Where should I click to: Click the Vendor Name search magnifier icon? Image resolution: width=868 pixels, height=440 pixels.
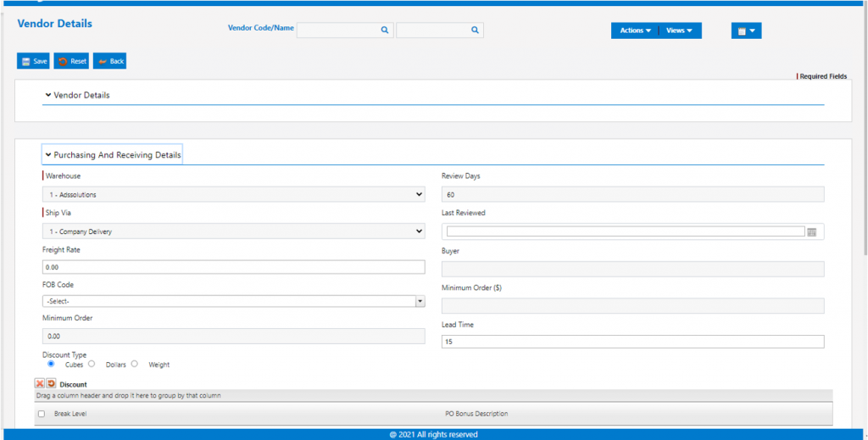tap(475, 31)
